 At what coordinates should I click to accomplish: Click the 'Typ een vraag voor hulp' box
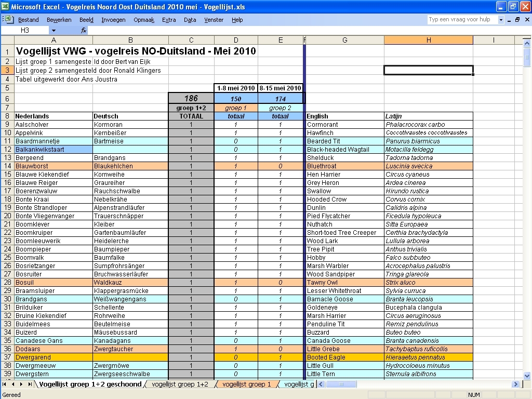462,20
